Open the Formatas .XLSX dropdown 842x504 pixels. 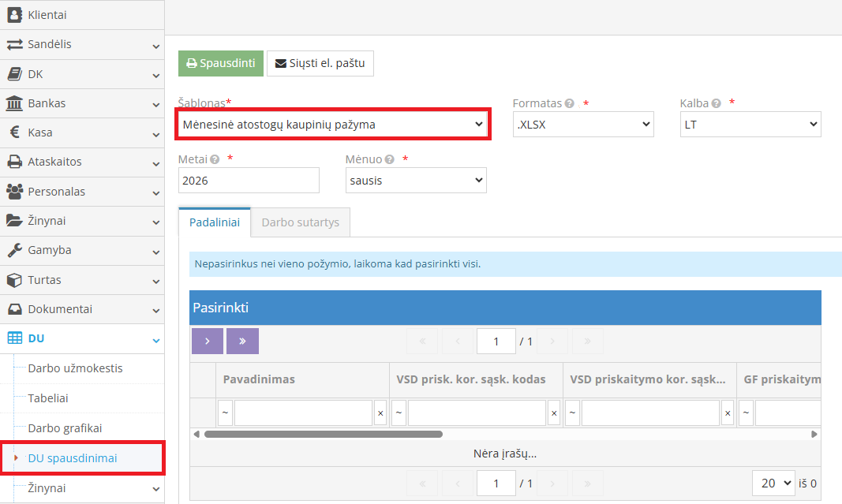point(582,125)
